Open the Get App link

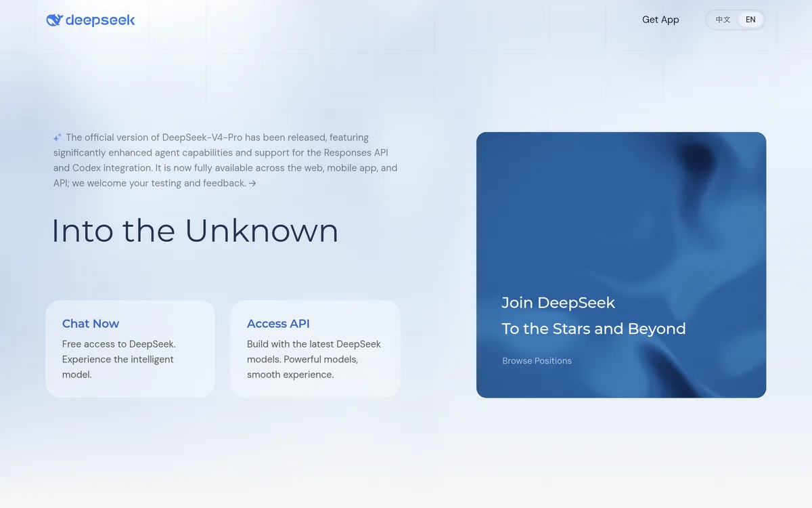660,20
